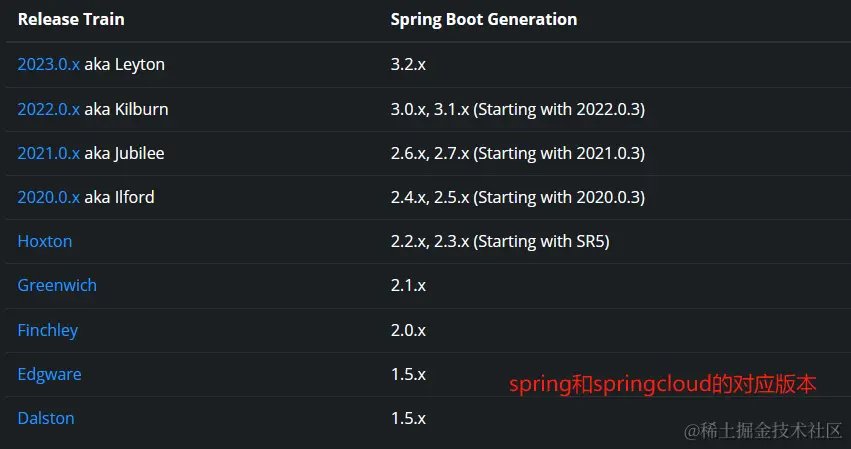The width and height of the screenshot is (851, 449).
Task: Click the Dalston release link
Action: pyautogui.click(x=46, y=418)
